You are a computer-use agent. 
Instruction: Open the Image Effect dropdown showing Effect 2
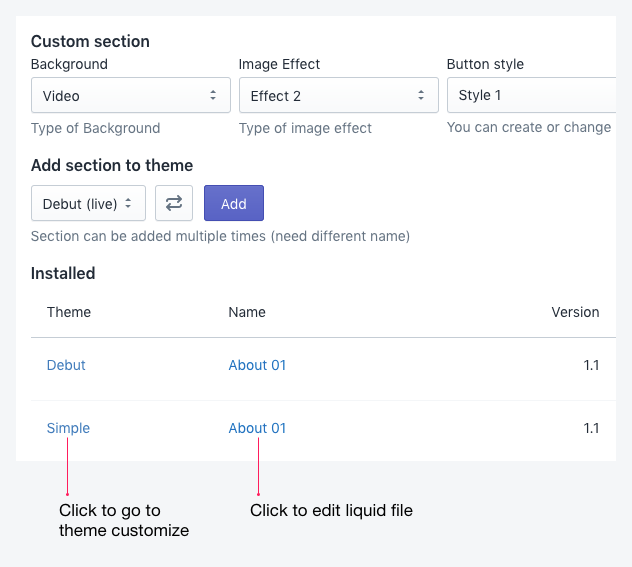coord(339,95)
